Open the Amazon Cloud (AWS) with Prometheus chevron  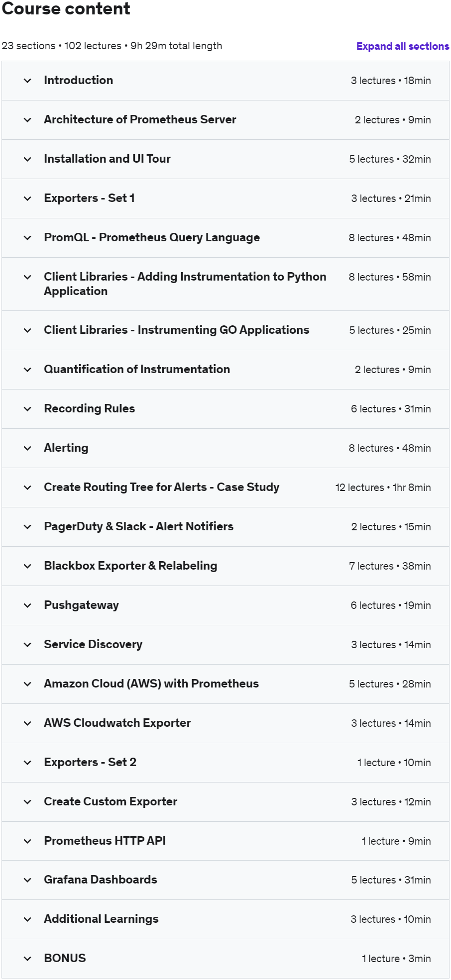[27, 684]
